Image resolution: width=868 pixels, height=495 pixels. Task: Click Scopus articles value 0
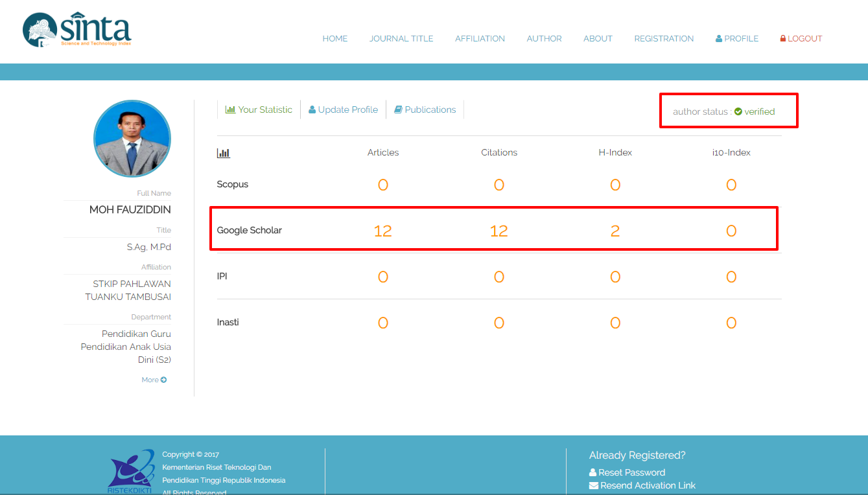pos(383,185)
